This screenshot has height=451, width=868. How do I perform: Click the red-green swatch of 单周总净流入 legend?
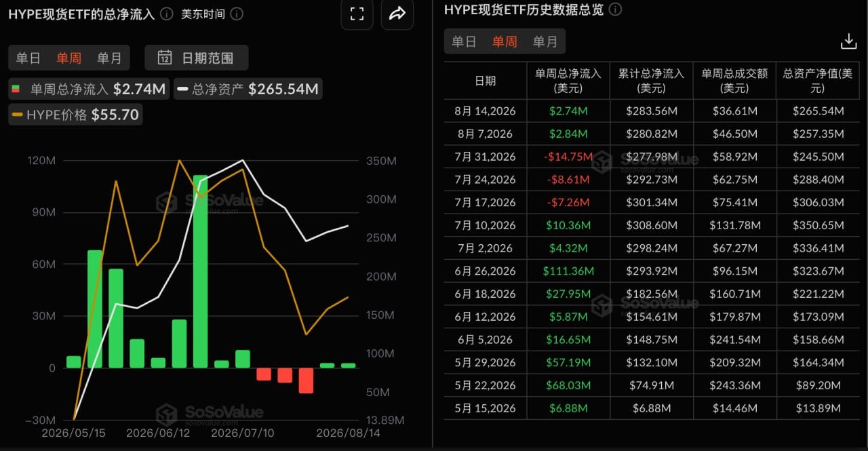click(16, 89)
